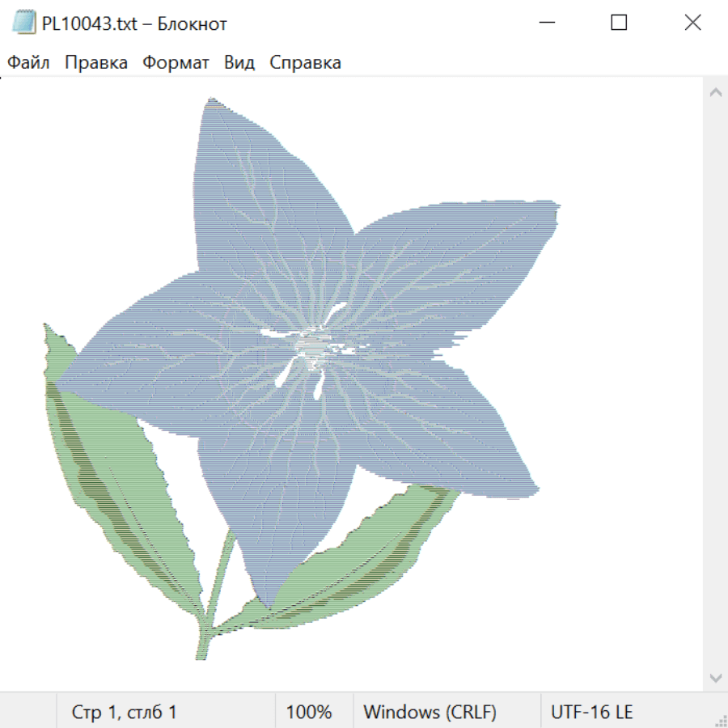Maximize the Notepad window

pyautogui.click(x=619, y=23)
